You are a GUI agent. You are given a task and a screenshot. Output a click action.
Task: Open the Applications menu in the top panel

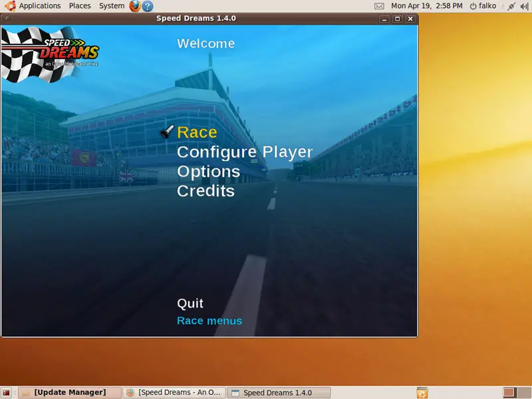[x=40, y=6]
